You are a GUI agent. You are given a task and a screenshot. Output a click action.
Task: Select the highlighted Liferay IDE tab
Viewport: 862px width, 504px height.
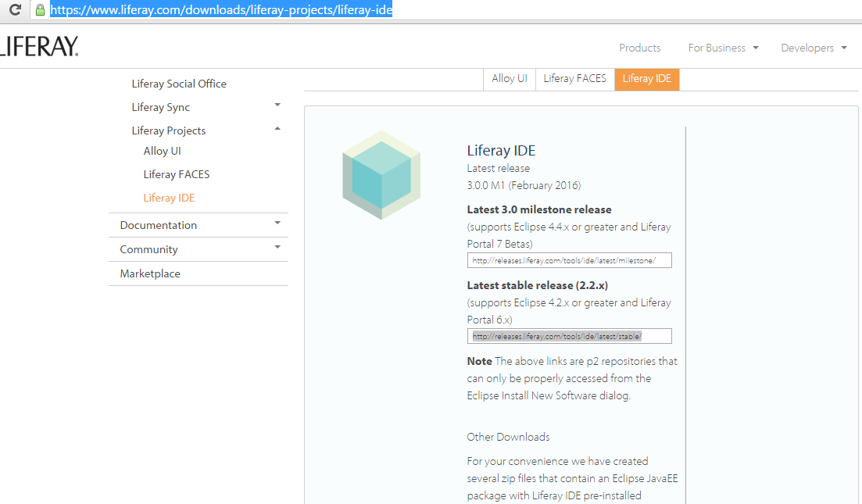tap(647, 79)
